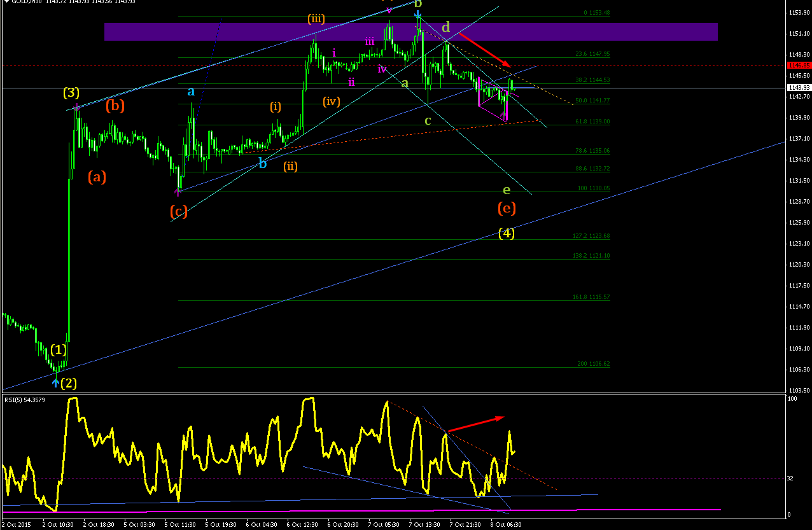Click Fibonacci level 88.6 1132.72
This screenshot has height=530, width=812.
592,169
